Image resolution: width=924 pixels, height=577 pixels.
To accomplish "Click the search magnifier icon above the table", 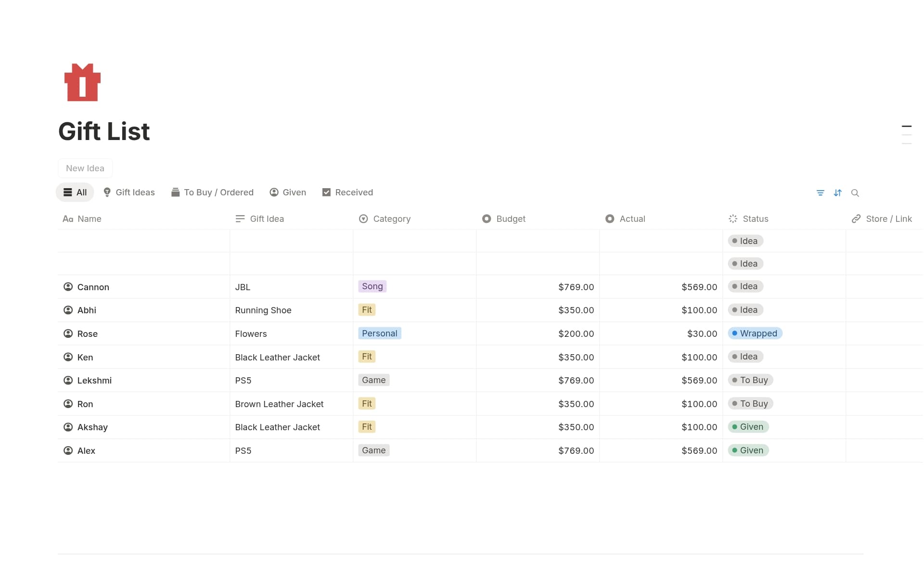I will [x=855, y=192].
